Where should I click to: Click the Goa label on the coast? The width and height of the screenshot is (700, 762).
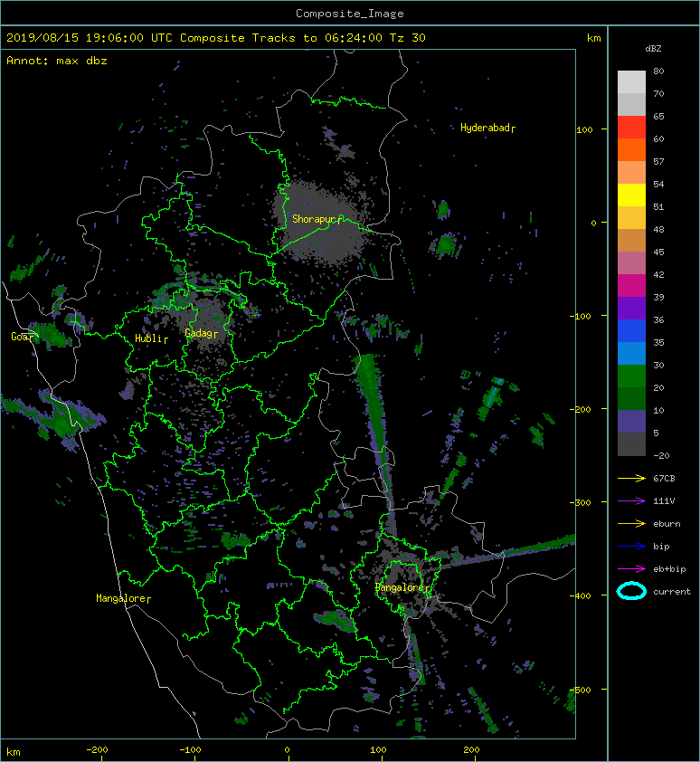[23, 337]
